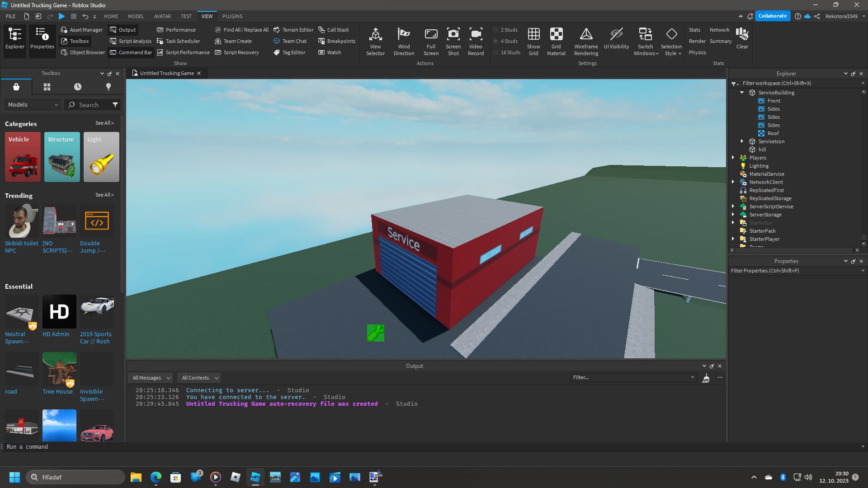Click the Wind Direction icon
The image size is (868, 488).
tap(404, 35)
